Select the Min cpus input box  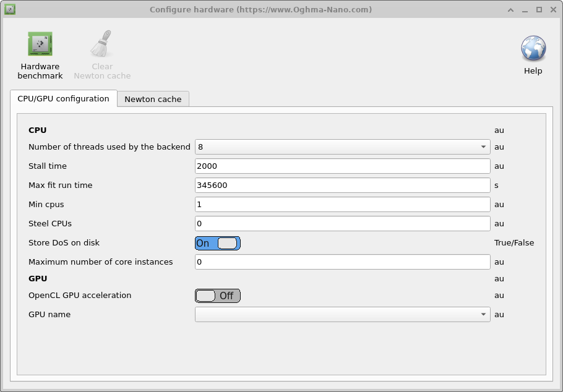pos(342,204)
